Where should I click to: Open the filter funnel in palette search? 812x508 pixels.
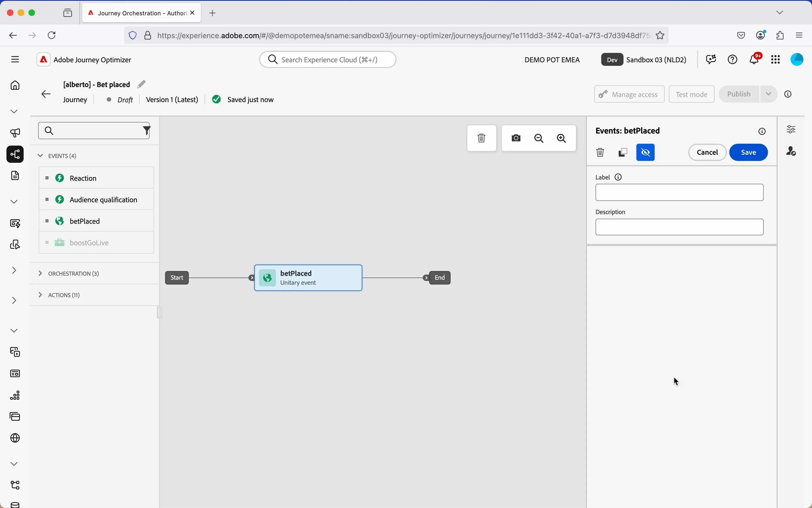point(147,130)
